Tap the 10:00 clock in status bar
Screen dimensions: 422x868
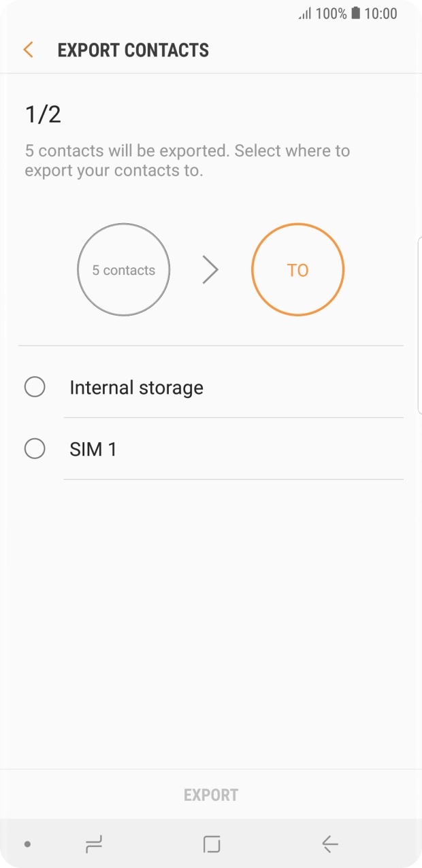380,14
